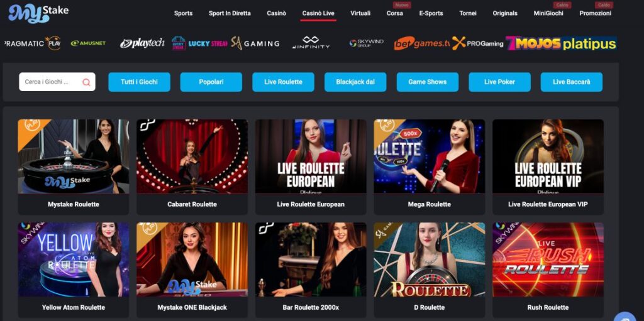Viewport: 644px width, 321px height.
Task: Click the search magnifier icon
Action: [x=86, y=82]
